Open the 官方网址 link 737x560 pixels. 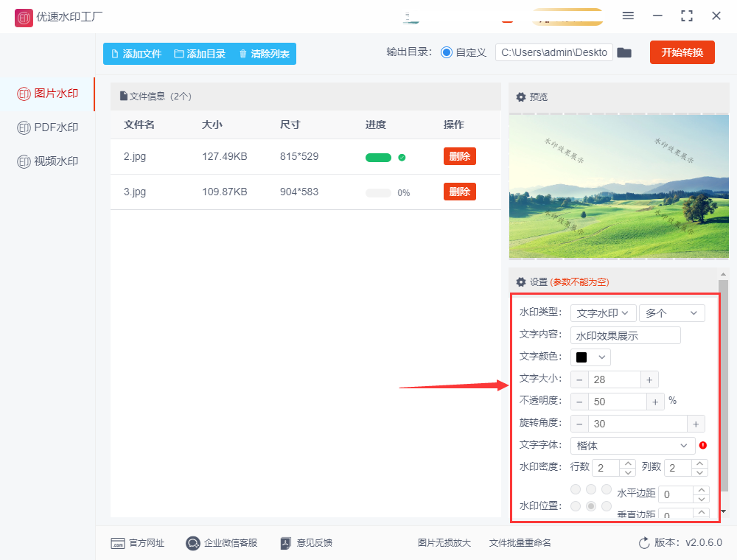147,543
